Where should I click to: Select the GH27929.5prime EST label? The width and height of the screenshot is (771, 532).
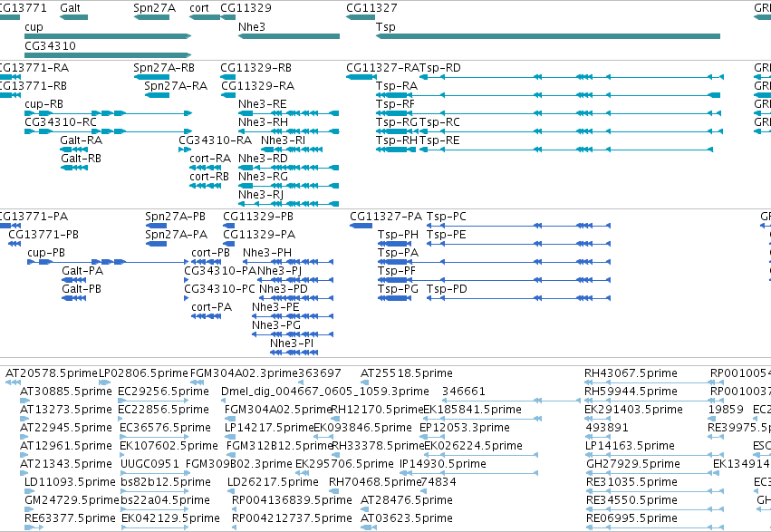coord(633,464)
